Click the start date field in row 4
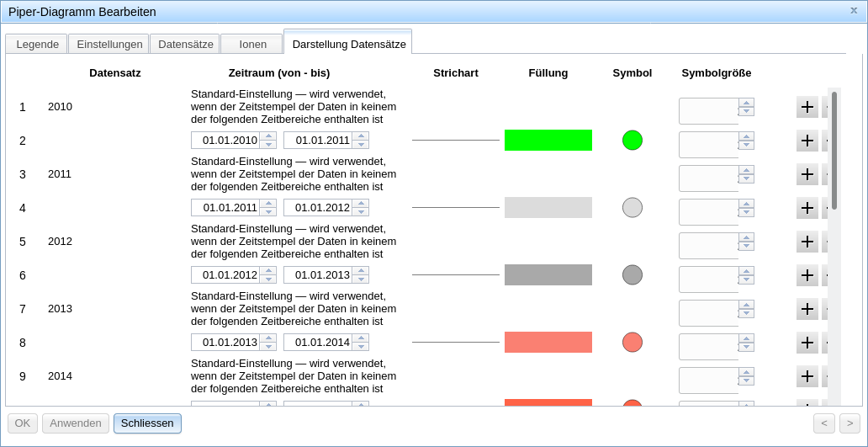 click(226, 208)
